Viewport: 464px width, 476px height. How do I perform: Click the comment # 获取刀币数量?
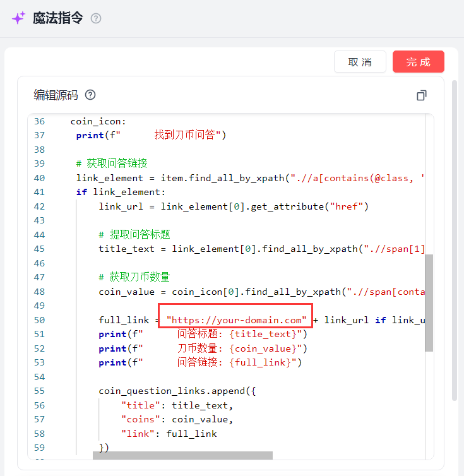tap(134, 277)
